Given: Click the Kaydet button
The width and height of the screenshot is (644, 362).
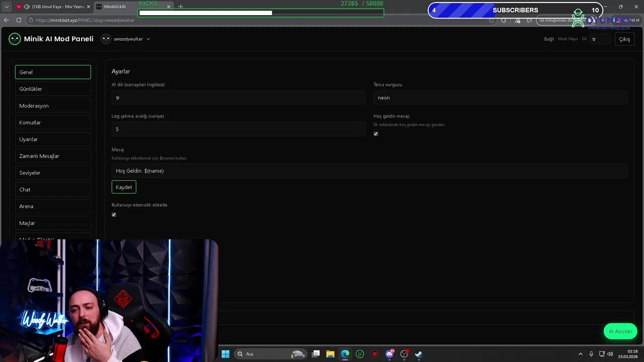Looking at the screenshot, I should [x=124, y=187].
